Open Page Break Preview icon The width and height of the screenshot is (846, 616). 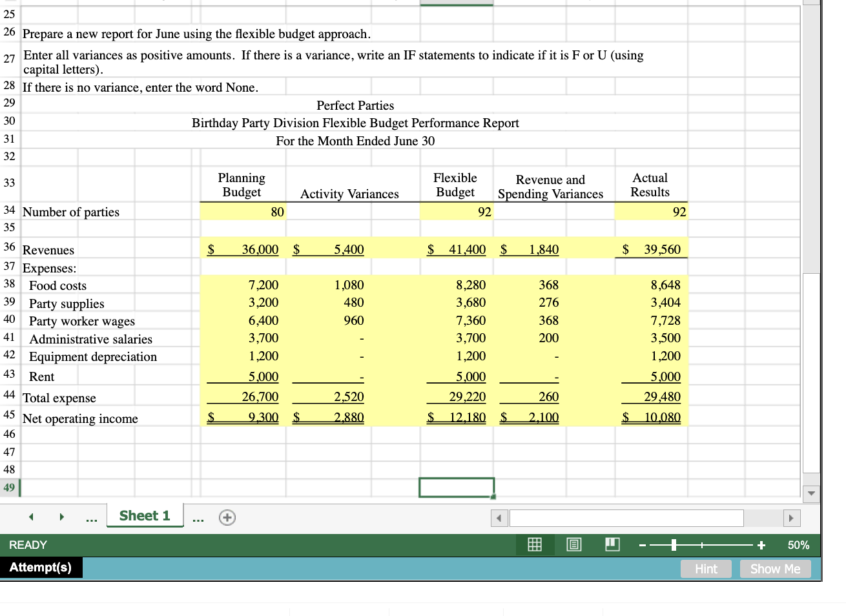[x=610, y=544]
